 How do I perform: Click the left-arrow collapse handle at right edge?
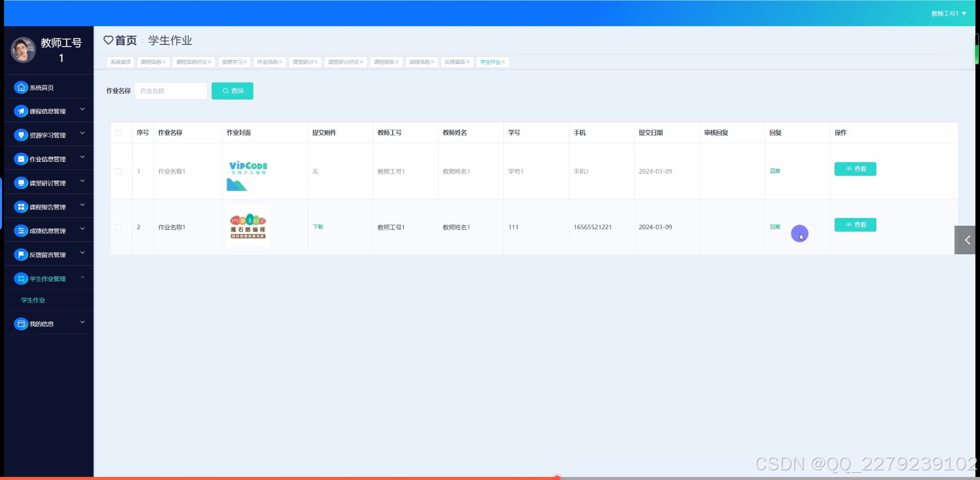pyautogui.click(x=965, y=240)
